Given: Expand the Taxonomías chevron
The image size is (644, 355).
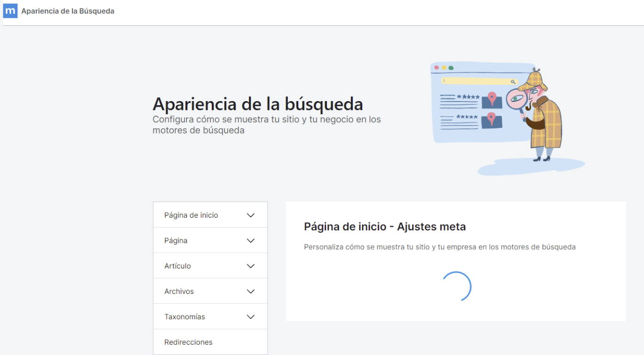Looking at the screenshot, I should click(x=251, y=317).
